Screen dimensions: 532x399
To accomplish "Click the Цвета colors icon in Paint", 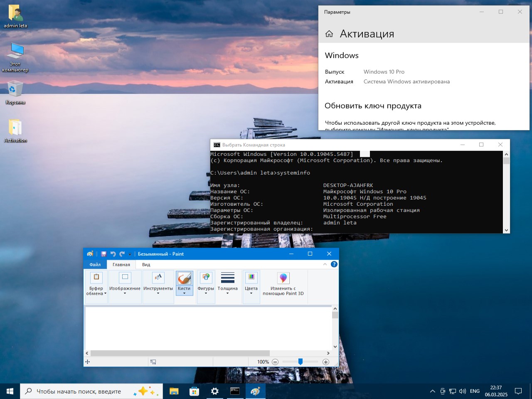I will [x=251, y=278].
